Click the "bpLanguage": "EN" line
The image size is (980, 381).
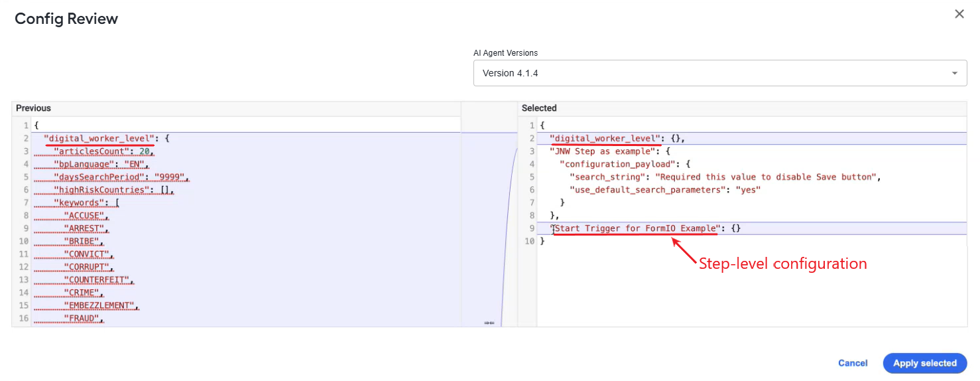[x=102, y=164]
